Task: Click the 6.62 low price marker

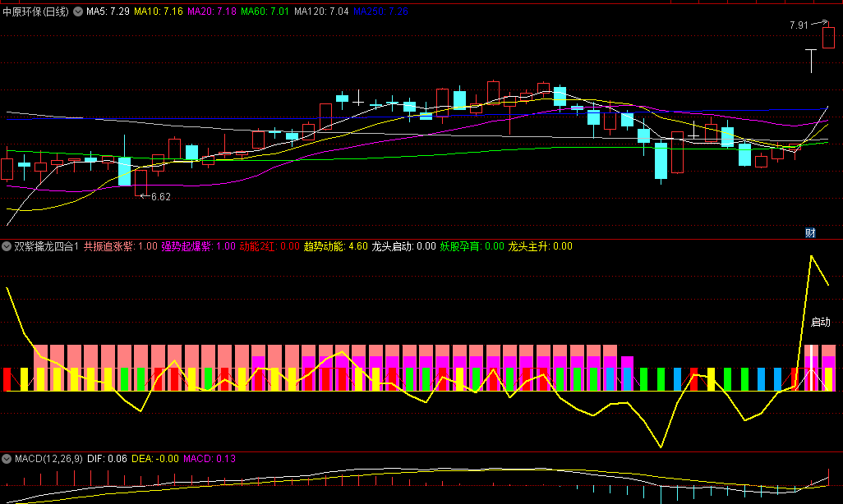Action: (x=161, y=197)
